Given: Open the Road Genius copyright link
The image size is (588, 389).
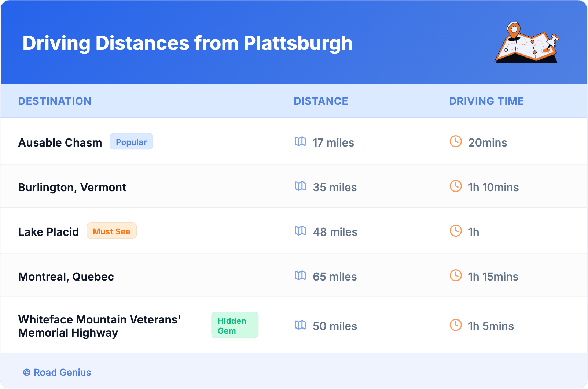Looking at the screenshot, I should [x=57, y=373].
